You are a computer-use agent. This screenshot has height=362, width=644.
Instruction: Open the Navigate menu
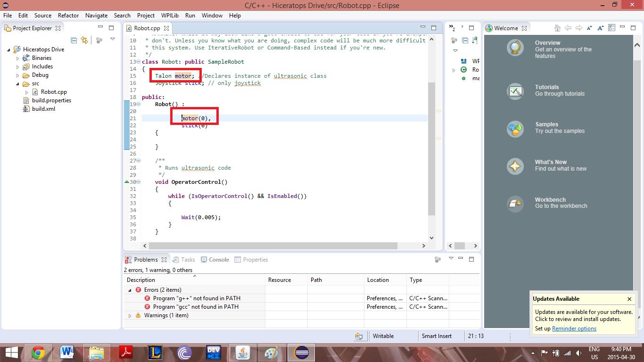pyautogui.click(x=97, y=16)
